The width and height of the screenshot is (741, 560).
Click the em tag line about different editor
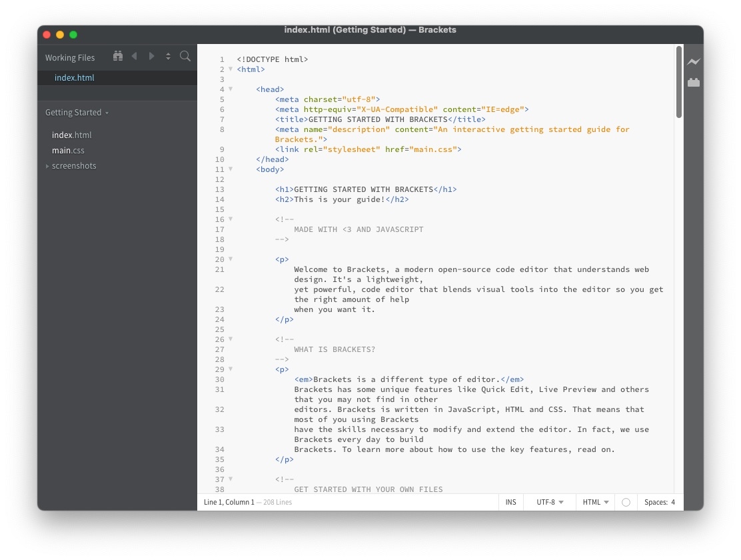click(408, 379)
